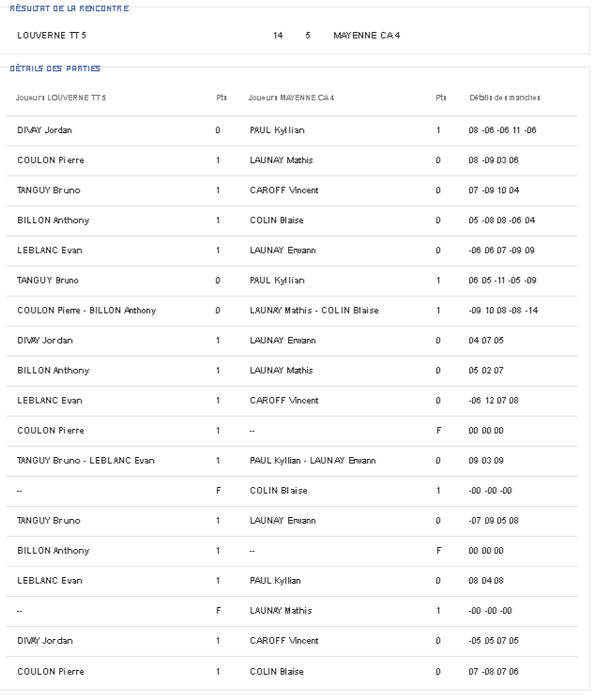Select the MAYENNE score of 5
592x700 pixels.
click(308, 36)
